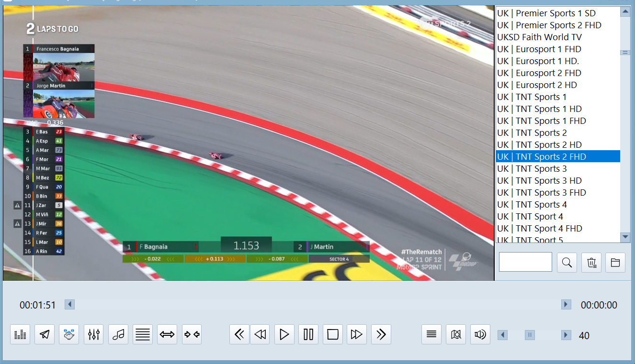
Task: Select UK | TNT Sports 3 FHD
Action: click(x=558, y=193)
